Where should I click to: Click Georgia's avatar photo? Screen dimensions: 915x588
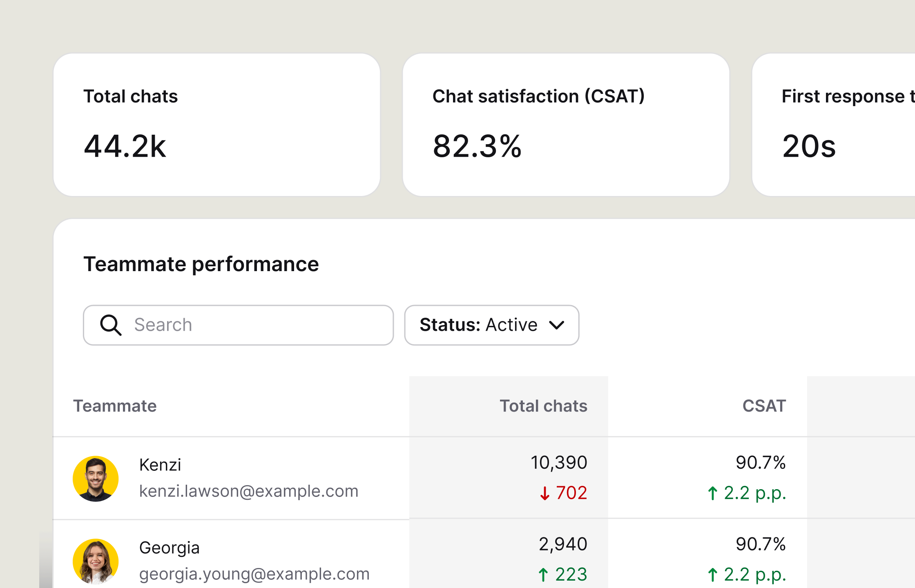96,561
